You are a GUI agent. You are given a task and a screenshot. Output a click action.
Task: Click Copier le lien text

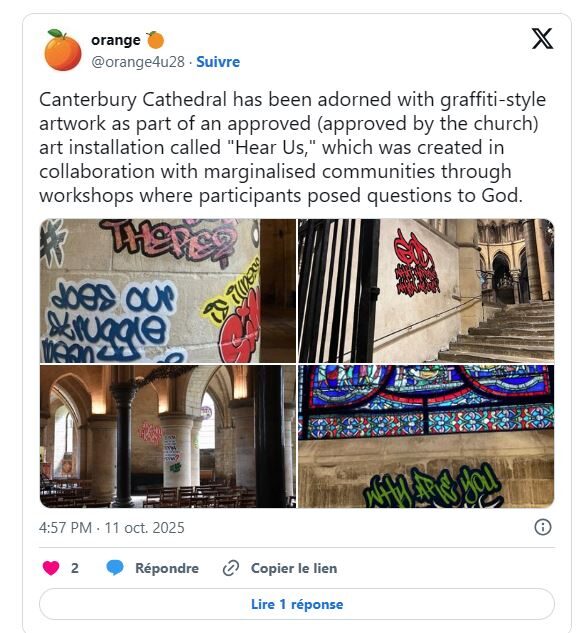pyautogui.click(x=294, y=568)
